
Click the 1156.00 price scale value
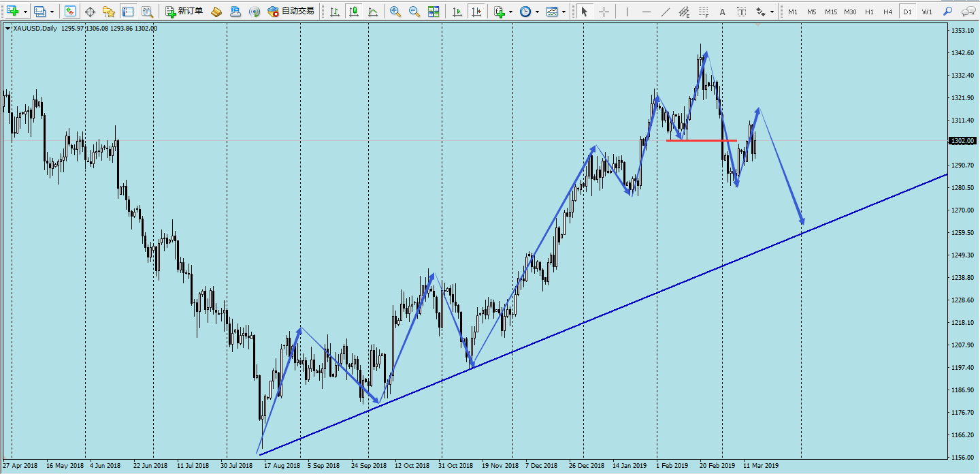(x=961, y=457)
